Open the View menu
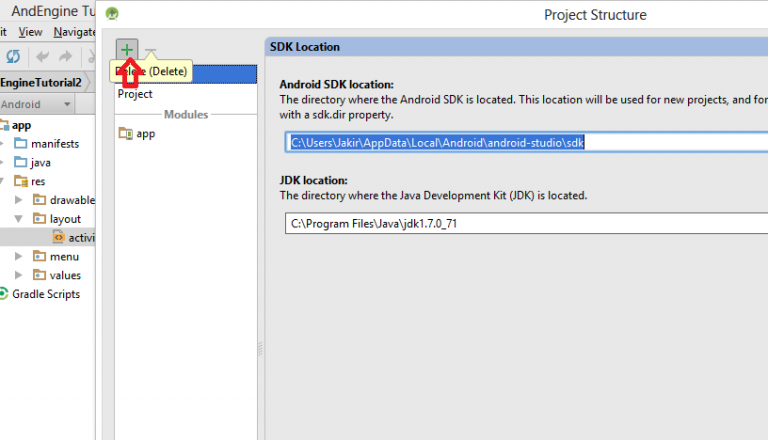This screenshot has width=768, height=440. [x=30, y=32]
